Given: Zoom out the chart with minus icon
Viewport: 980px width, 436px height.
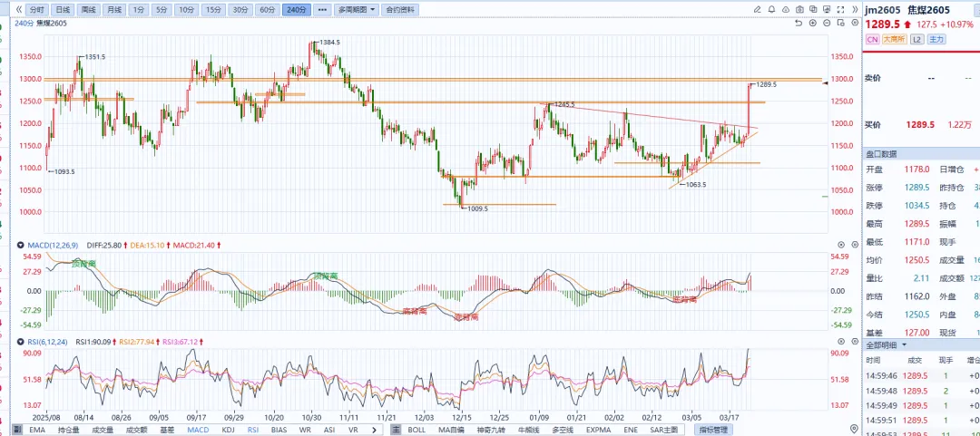Looking at the screenshot, I should [x=827, y=23].
